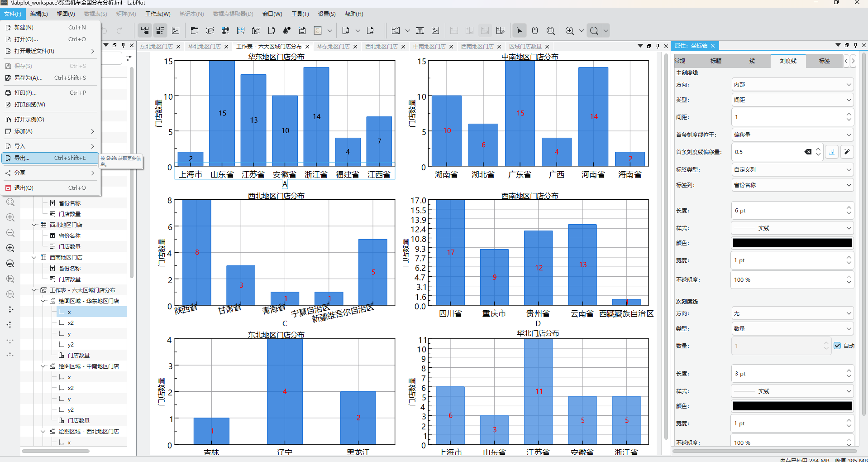Click major tick color black swatch
868x462 pixels.
click(x=792, y=243)
